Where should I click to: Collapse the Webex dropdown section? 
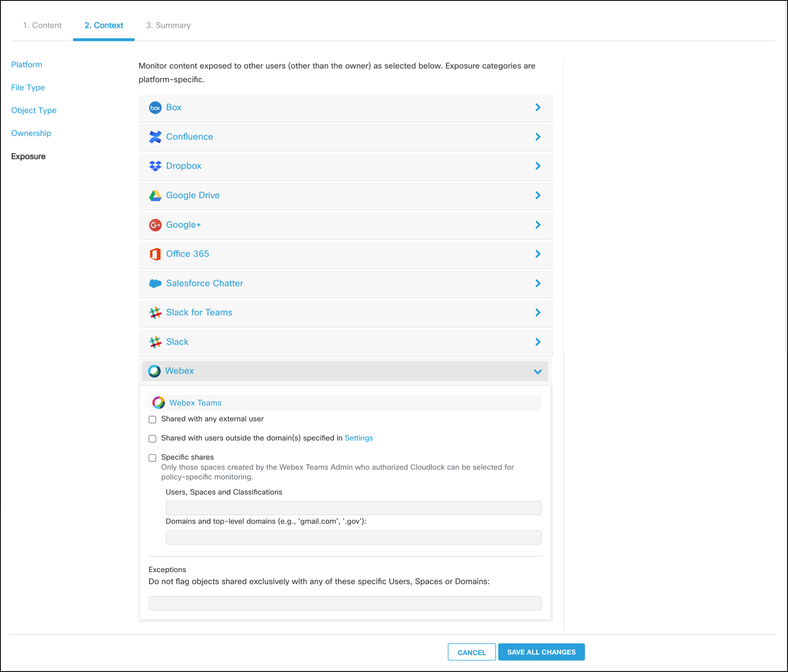539,372
